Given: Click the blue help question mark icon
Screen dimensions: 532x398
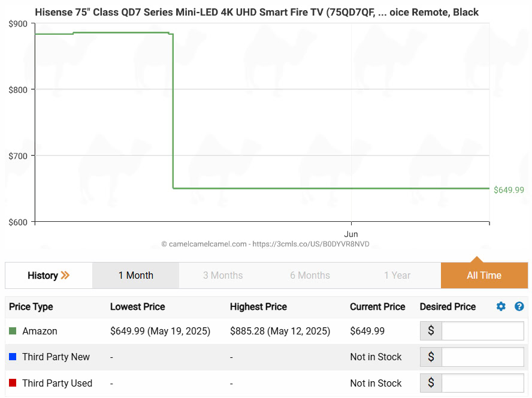Looking at the screenshot, I should click(519, 307).
